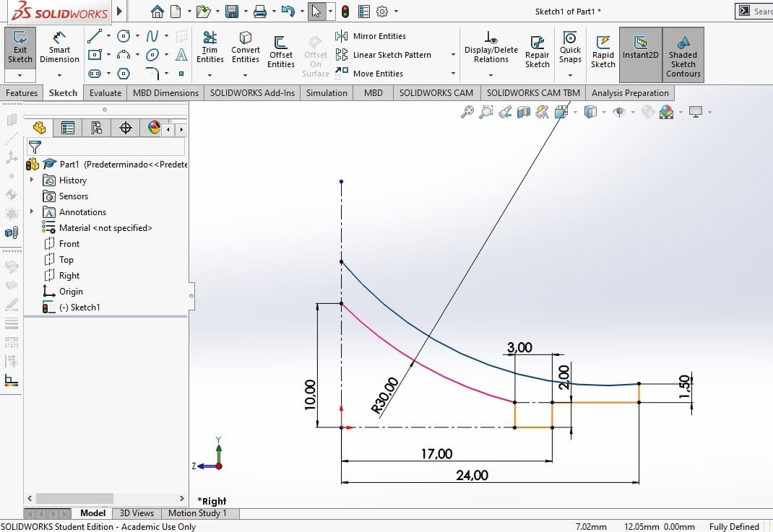Select the Polygon tool
Screen dimensions: 773x532
point(124,74)
